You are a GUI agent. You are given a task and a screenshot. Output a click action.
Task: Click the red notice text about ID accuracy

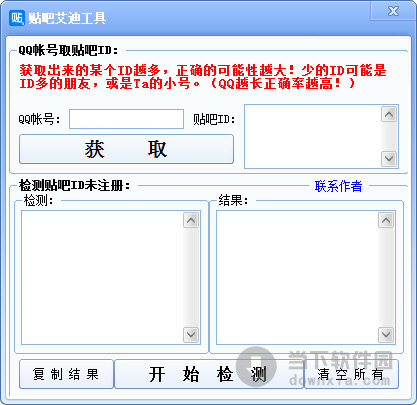pos(203,77)
